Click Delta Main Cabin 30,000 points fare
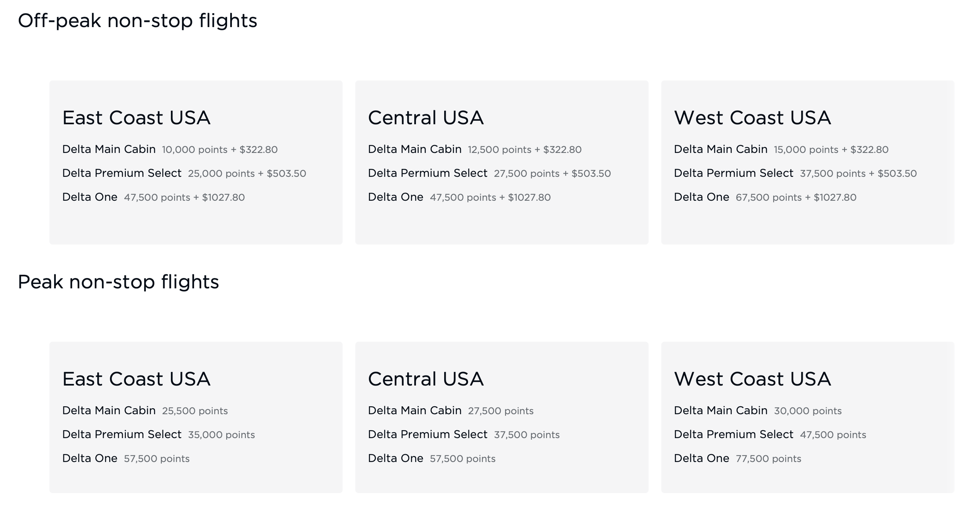The height and width of the screenshot is (509, 980). [758, 411]
